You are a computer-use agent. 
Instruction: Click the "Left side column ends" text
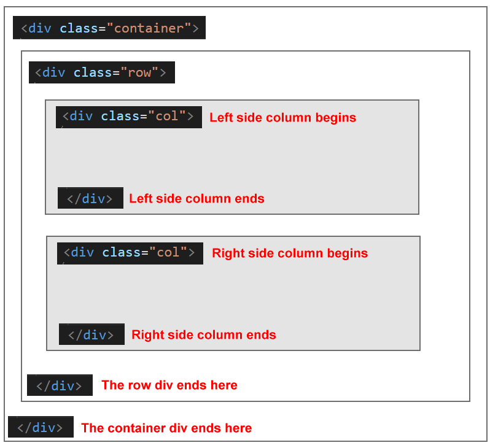196,198
